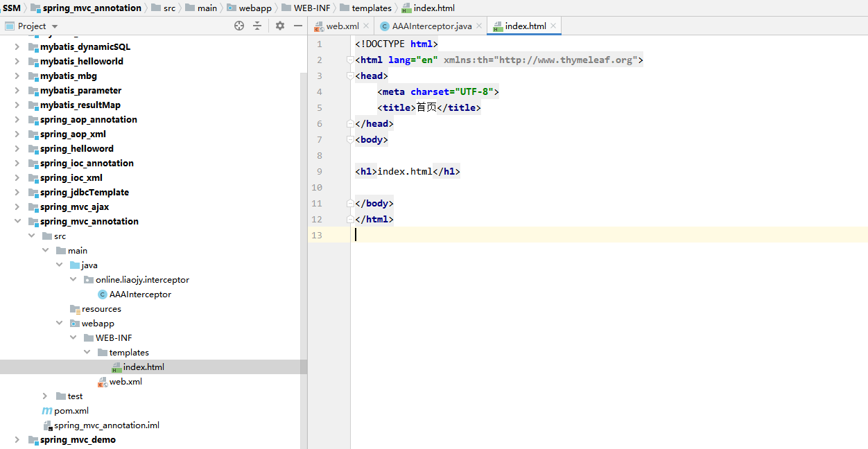Collapse the src folder
The height and width of the screenshot is (449, 868).
31,236
